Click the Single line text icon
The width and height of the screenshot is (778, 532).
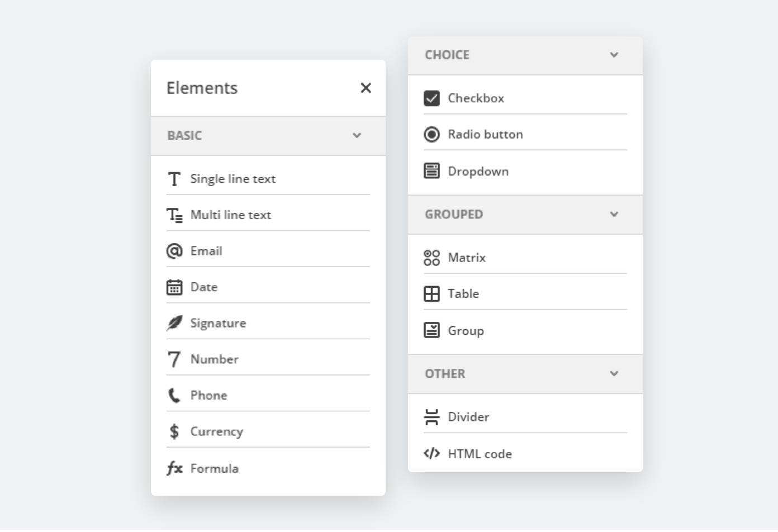pyautogui.click(x=174, y=179)
